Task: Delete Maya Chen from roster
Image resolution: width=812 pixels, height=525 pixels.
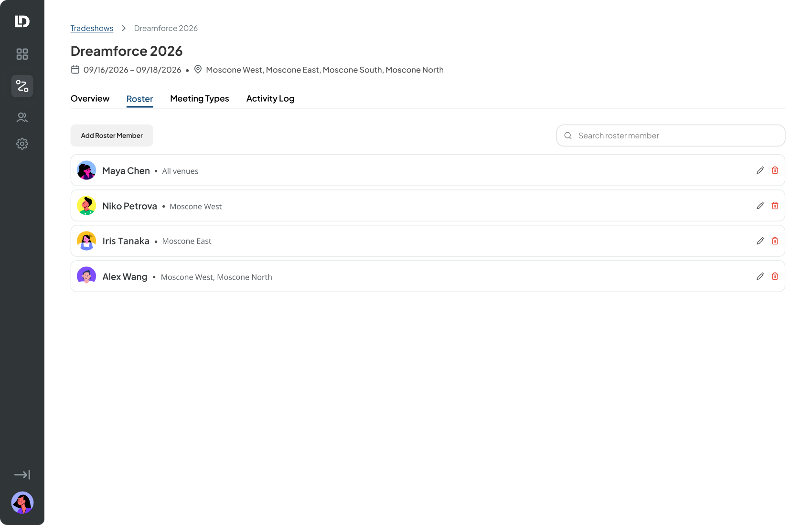Action: click(x=775, y=170)
